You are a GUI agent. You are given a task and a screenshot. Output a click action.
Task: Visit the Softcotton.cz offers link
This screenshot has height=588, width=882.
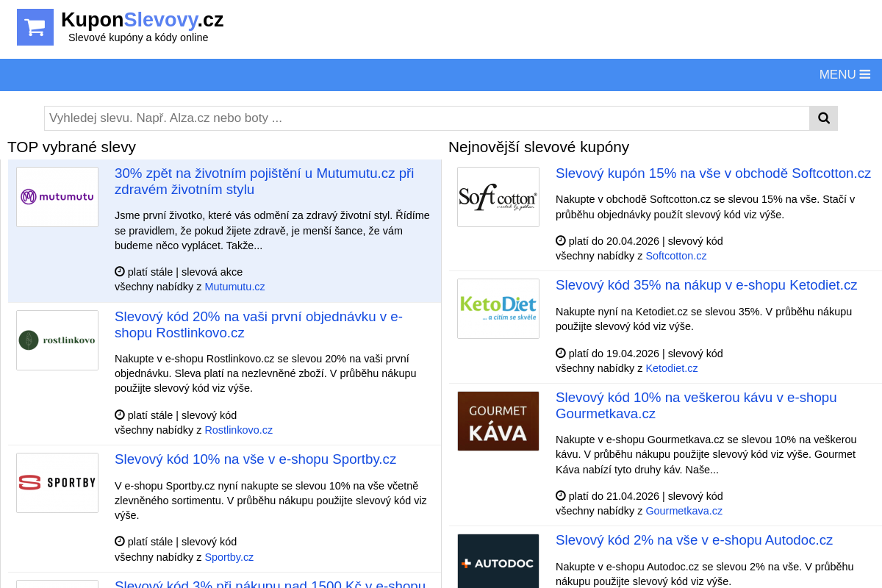pyautogui.click(x=675, y=256)
